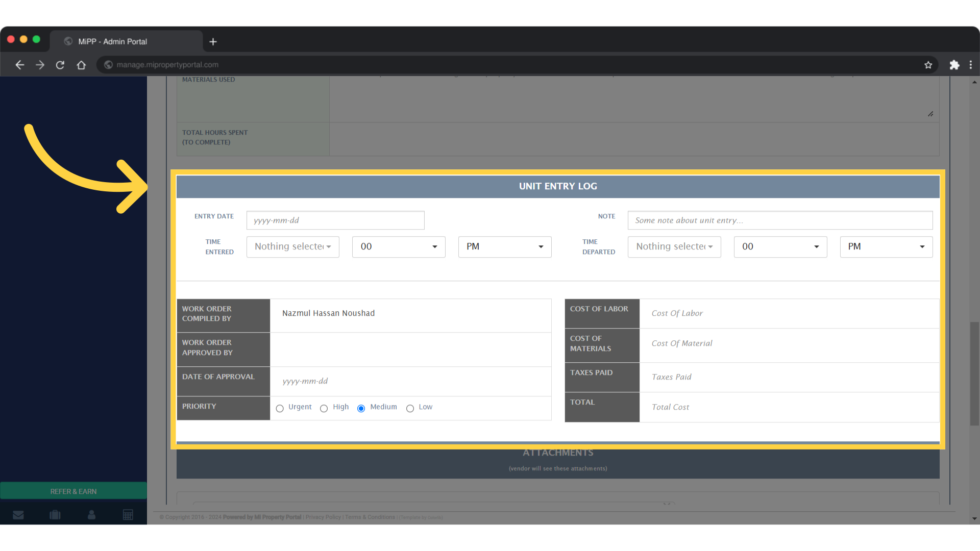Click the browser home icon

click(x=81, y=65)
